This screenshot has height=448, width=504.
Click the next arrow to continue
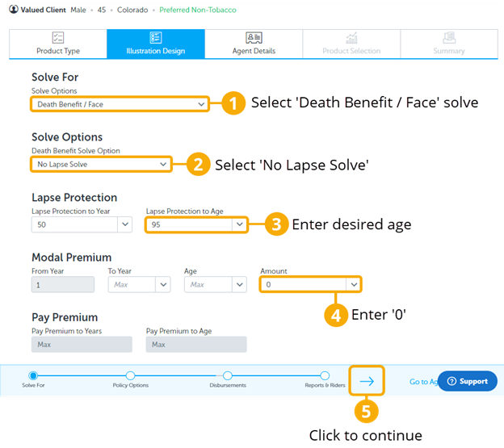[x=367, y=381]
